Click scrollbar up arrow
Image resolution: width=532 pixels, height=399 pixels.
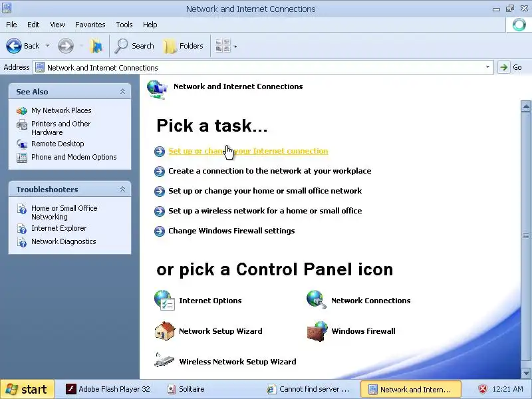(526, 106)
